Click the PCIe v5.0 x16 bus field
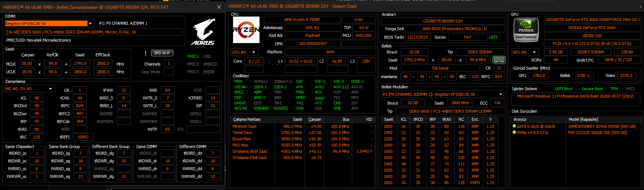Screen dimensions: 644x190 tap(592, 43)
